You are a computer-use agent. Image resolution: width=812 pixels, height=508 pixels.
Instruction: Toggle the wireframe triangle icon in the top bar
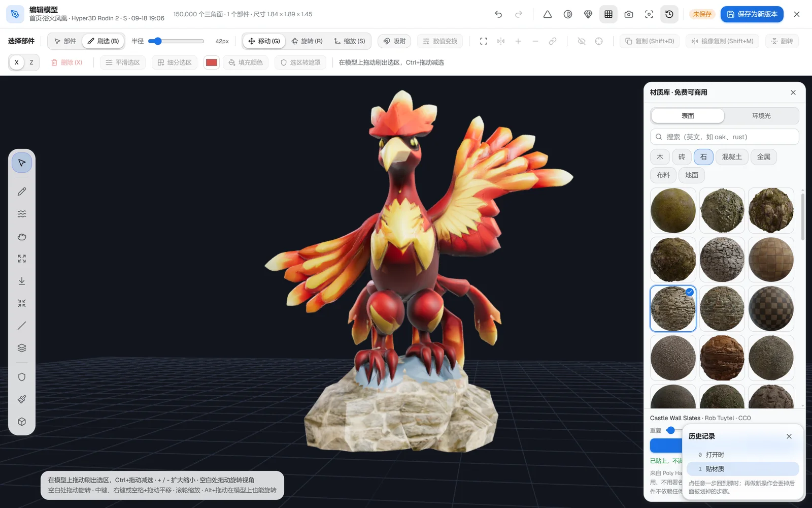coord(548,14)
